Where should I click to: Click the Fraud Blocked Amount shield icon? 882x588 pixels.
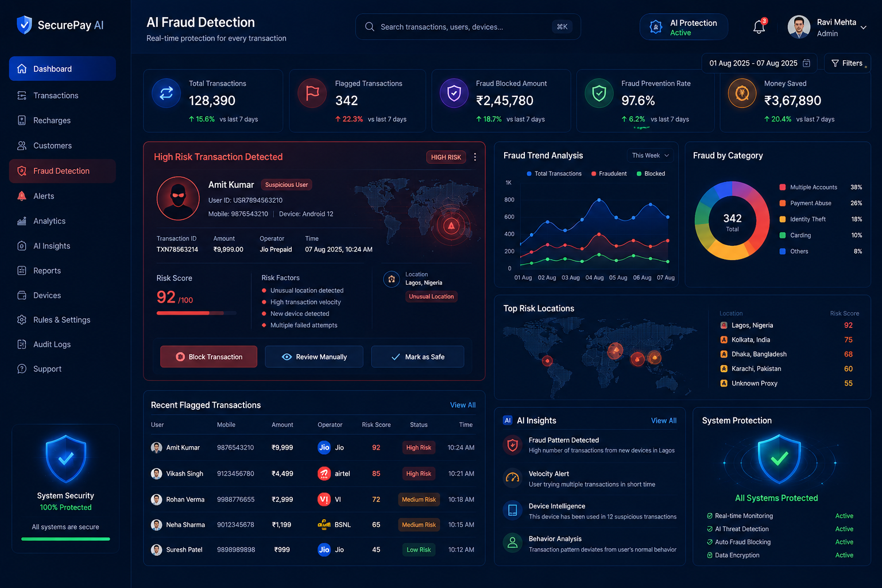click(x=454, y=93)
